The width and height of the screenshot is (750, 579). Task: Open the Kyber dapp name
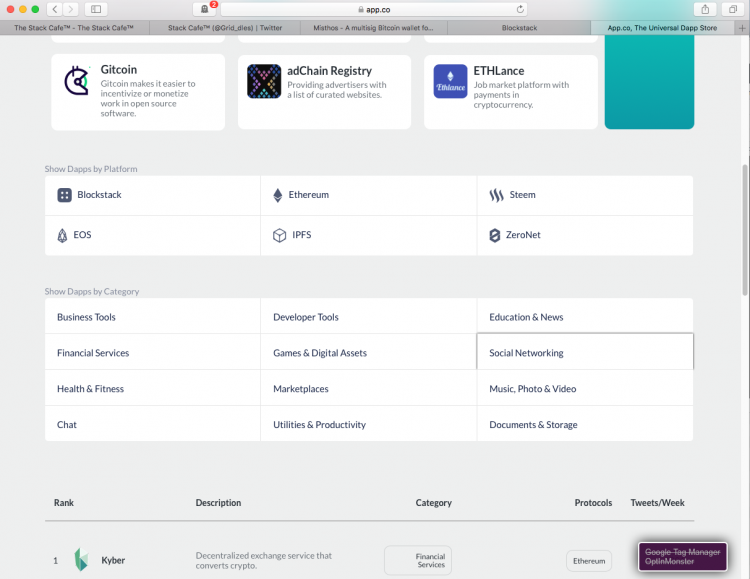(x=113, y=560)
